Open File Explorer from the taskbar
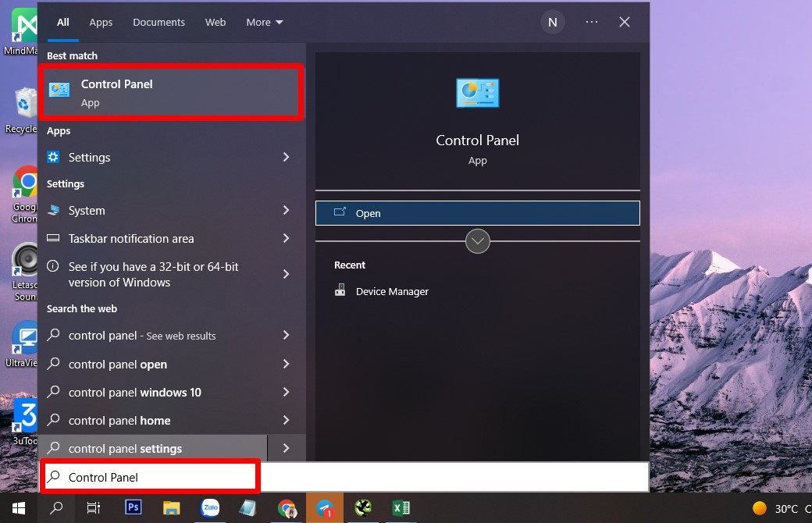812x523 pixels. pyautogui.click(x=171, y=507)
